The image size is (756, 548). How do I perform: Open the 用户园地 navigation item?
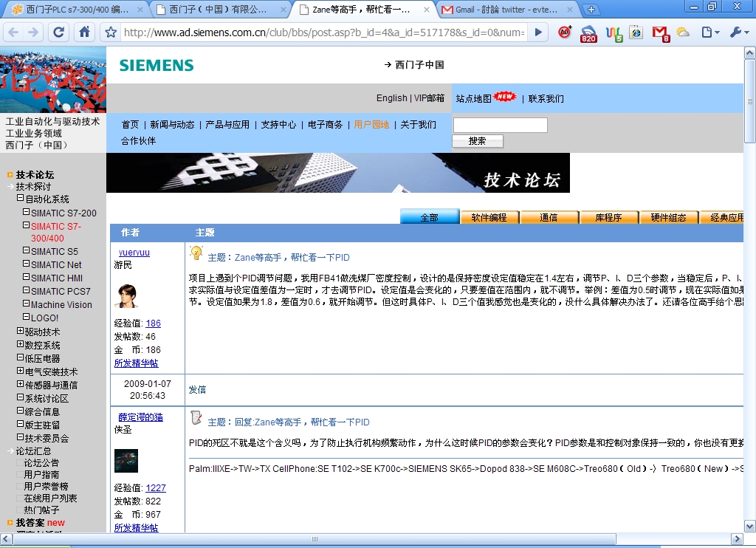pyautogui.click(x=372, y=125)
